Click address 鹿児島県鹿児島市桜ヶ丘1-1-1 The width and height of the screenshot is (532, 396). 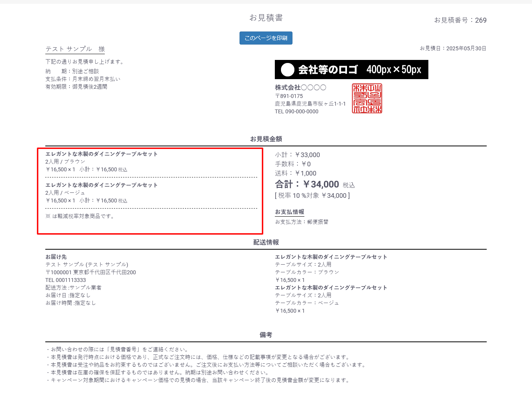(x=310, y=104)
